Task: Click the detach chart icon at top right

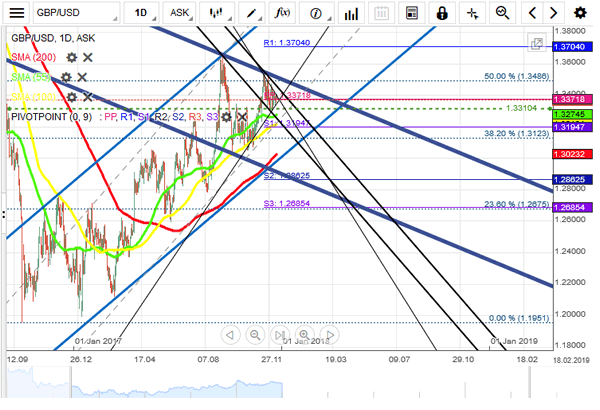Action: click(538, 44)
